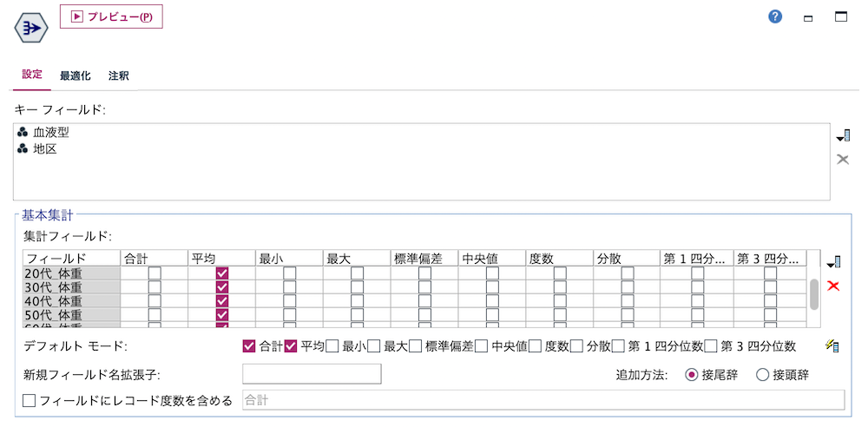Viewport: 868px width, 427px height.
Task: Click record count name field showing 合計
Action: point(543,400)
